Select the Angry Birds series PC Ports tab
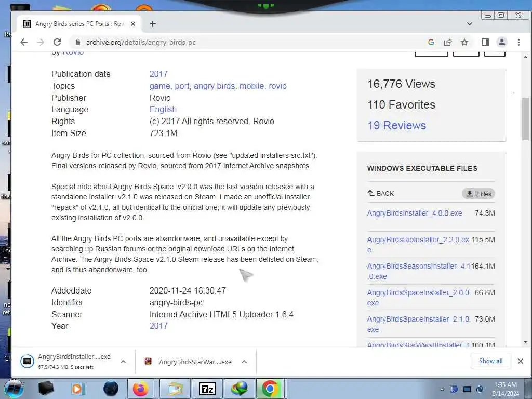 coord(79,24)
